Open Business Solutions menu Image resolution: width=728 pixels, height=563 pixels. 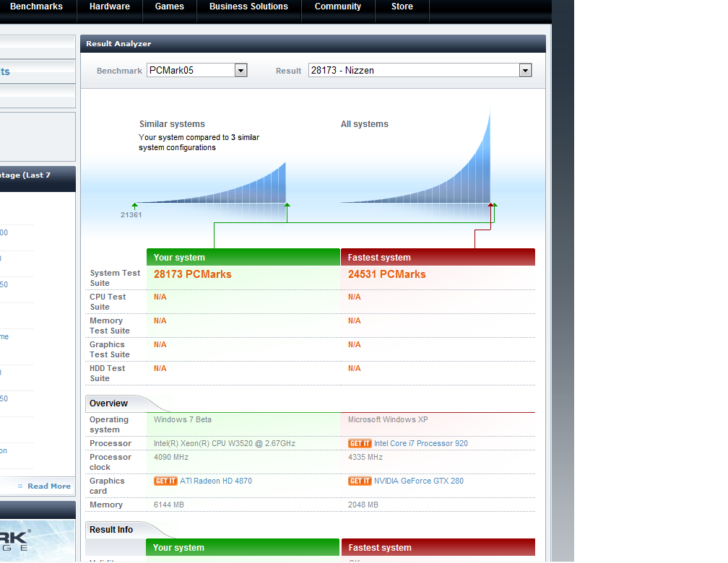(248, 6)
